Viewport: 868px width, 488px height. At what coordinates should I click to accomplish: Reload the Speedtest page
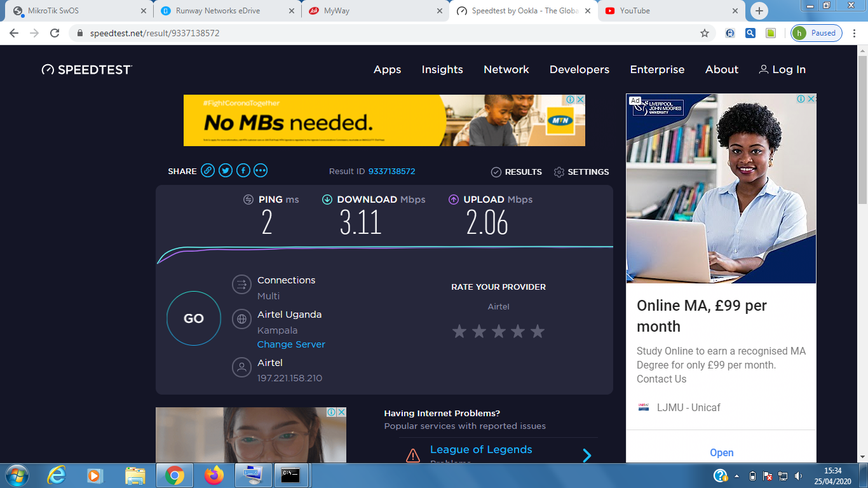[55, 33]
